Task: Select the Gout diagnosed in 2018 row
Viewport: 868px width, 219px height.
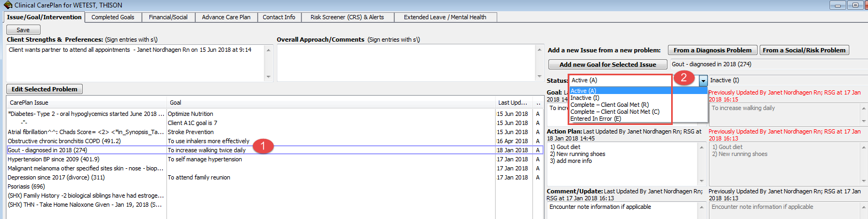Action: tap(275, 150)
